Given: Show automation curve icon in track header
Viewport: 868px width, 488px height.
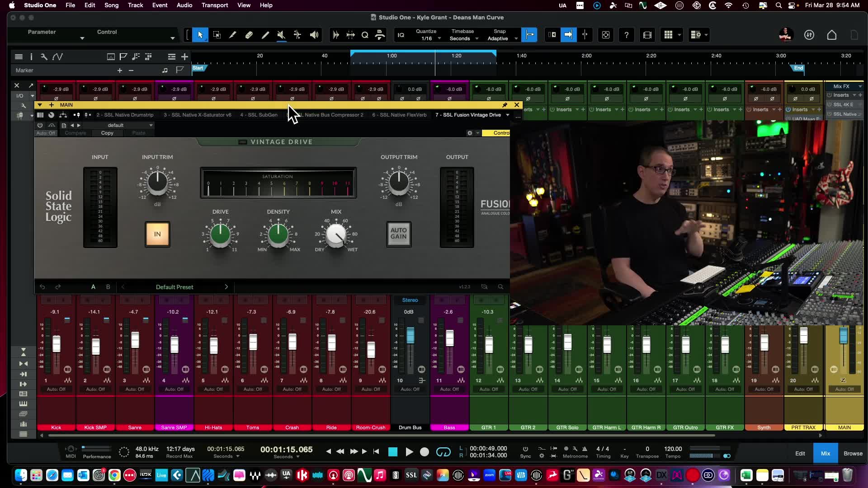Looking at the screenshot, I should (x=57, y=56).
